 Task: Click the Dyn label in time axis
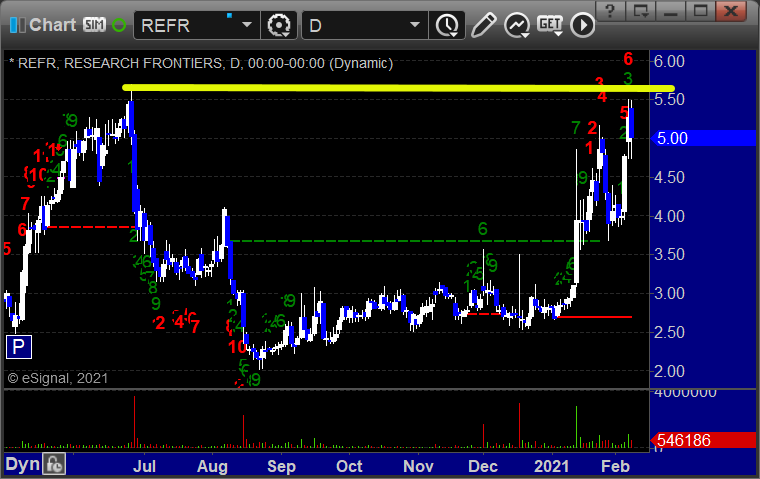pyautogui.click(x=22, y=464)
